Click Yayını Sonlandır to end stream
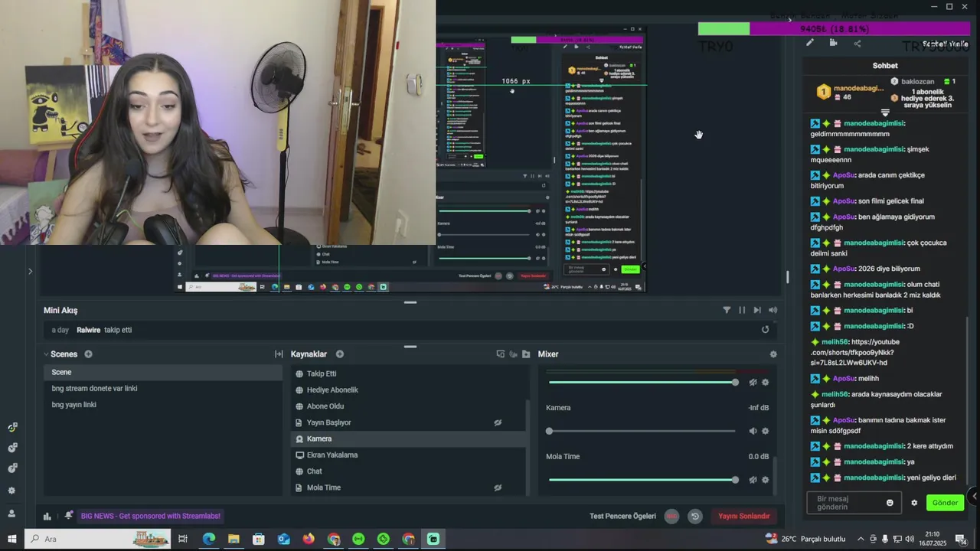The image size is (980, 551). pyautogui.click(x=743, y=516)
